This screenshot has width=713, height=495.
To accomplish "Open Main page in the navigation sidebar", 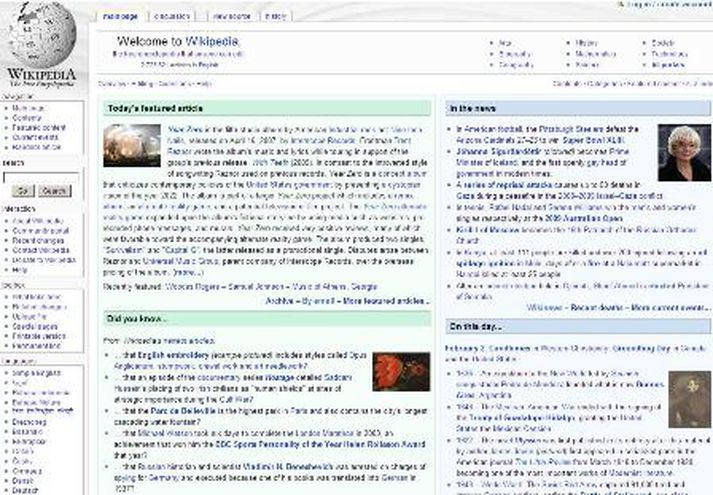I will click(28, 108).
